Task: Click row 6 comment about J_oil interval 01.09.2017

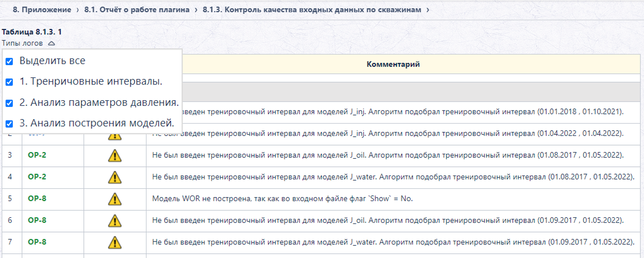Action: [388, 221]
